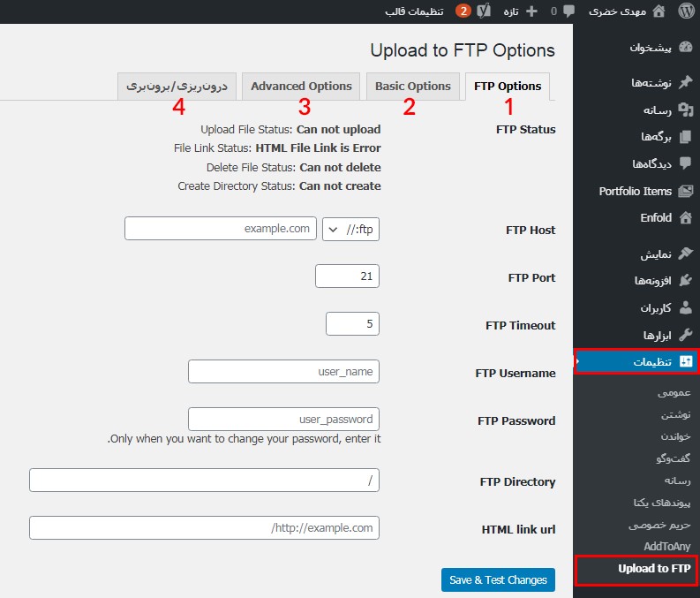Screen dimensions: 700x598
Task: Open پیشخوان dashboard menu item
Action: pyautogui.click(x=650, y=48)
